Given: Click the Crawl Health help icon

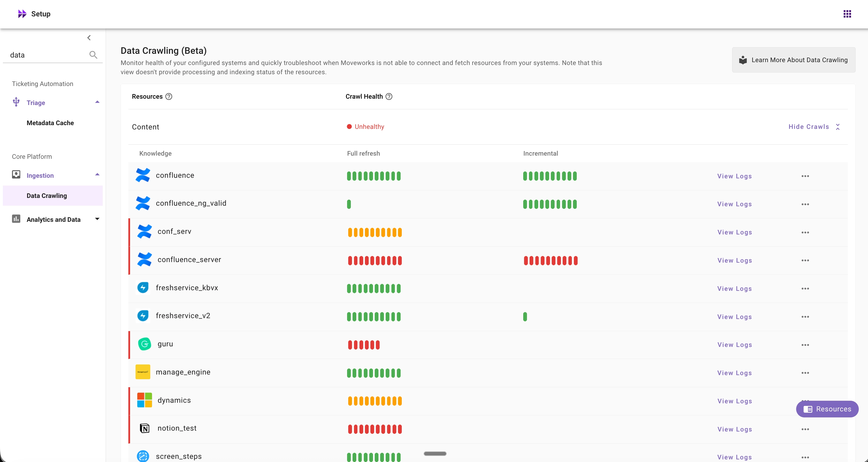Looking at the screenshot, I should (389, 97).
